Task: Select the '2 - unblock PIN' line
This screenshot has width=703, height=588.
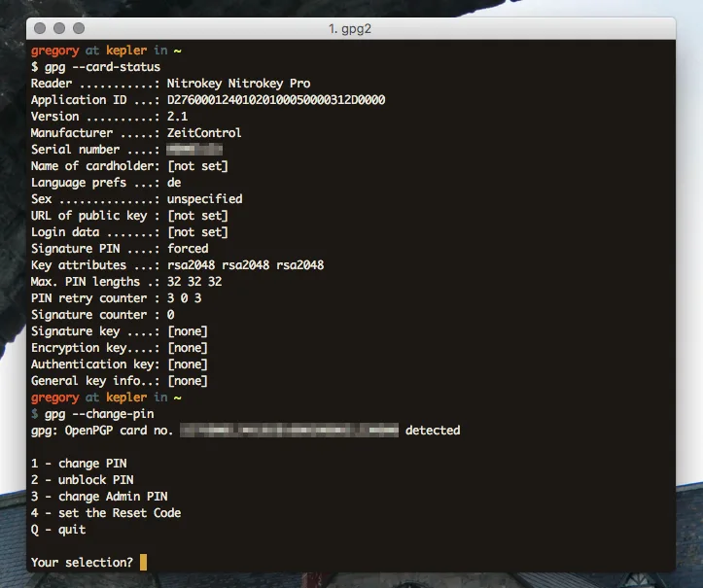Action: coord(83,480)
